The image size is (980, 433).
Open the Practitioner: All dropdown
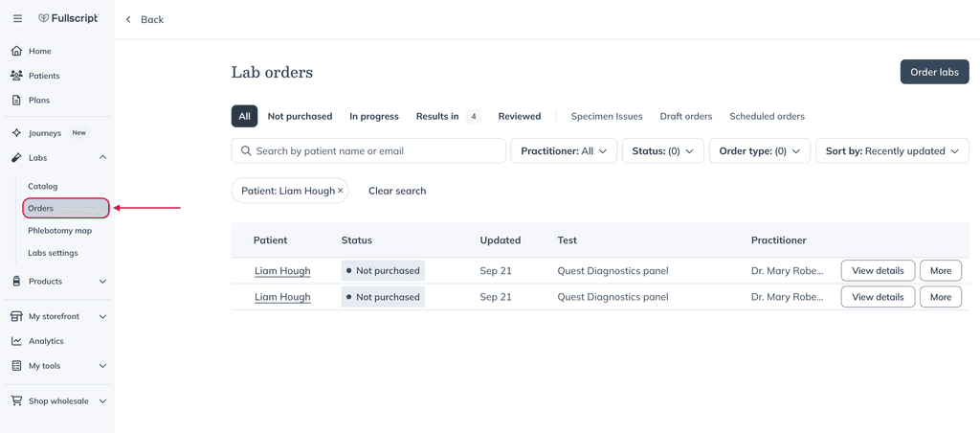564,150
